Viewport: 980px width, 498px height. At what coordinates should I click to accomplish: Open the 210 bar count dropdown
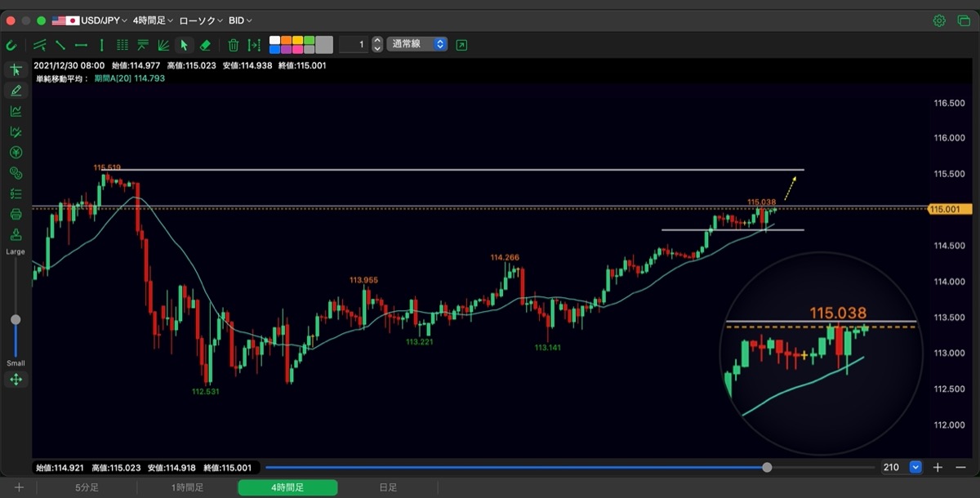[915, 468]
